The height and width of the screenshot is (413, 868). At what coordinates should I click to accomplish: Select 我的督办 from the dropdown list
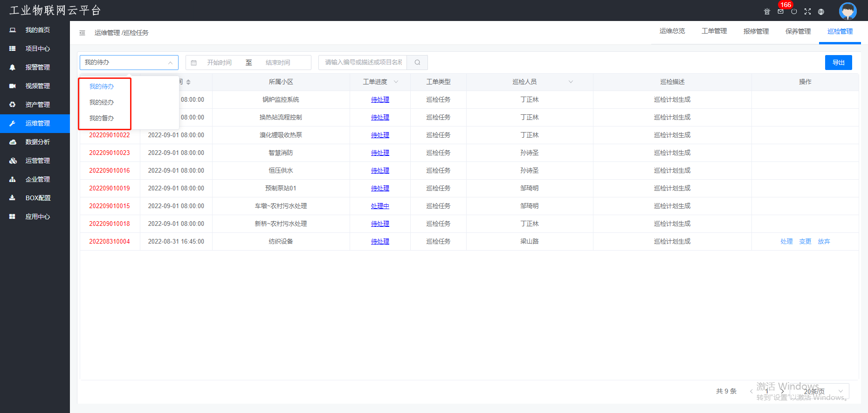102,118
